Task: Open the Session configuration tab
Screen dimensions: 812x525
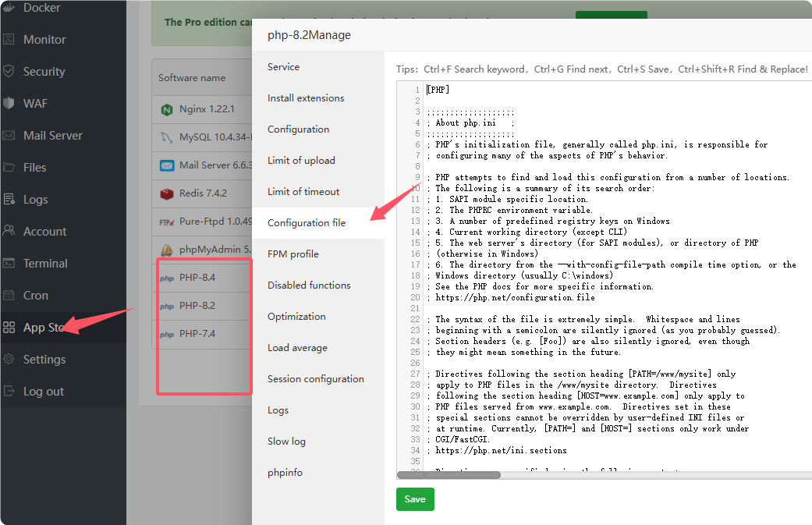Action: click(x=318, y=379)
